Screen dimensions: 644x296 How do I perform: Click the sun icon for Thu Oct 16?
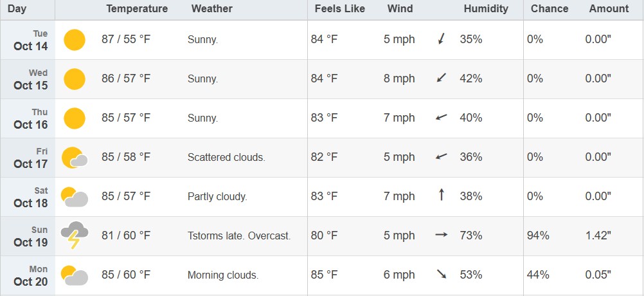point(75,118)
